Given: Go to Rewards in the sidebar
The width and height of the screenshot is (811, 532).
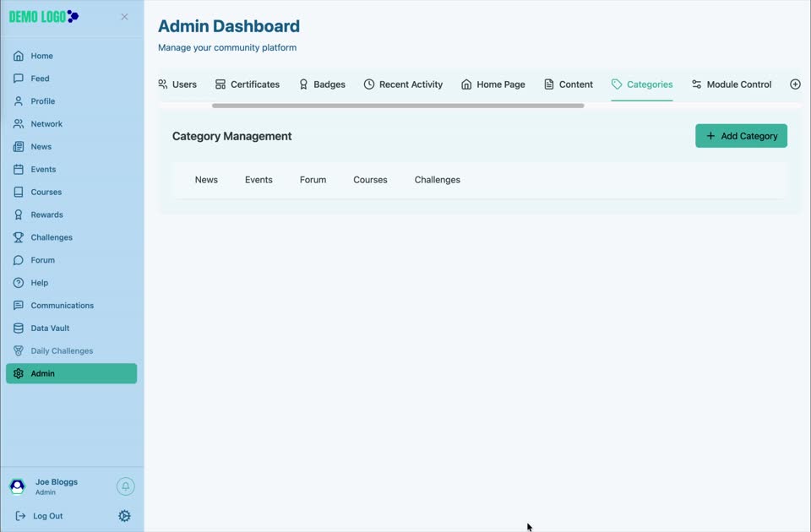Looking at the screenshot, I should coord(71,214).
